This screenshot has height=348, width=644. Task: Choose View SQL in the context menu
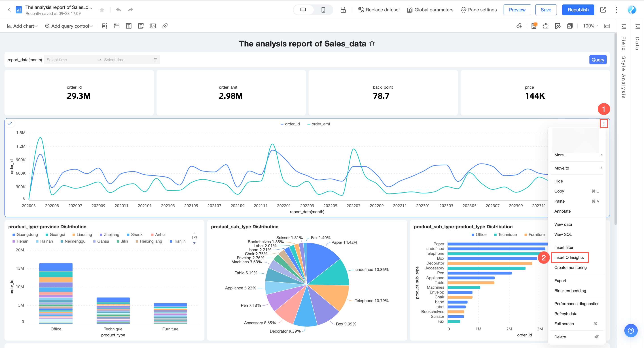tap(563, 234)
